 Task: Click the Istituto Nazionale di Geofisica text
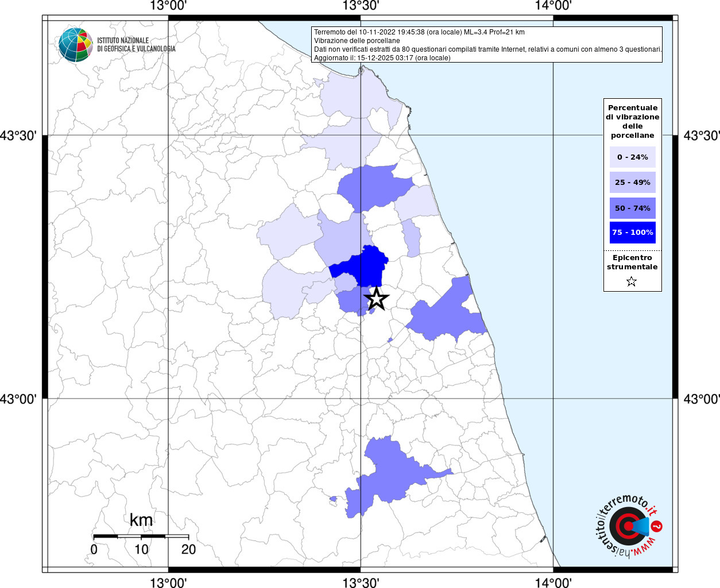coord(136,45)
